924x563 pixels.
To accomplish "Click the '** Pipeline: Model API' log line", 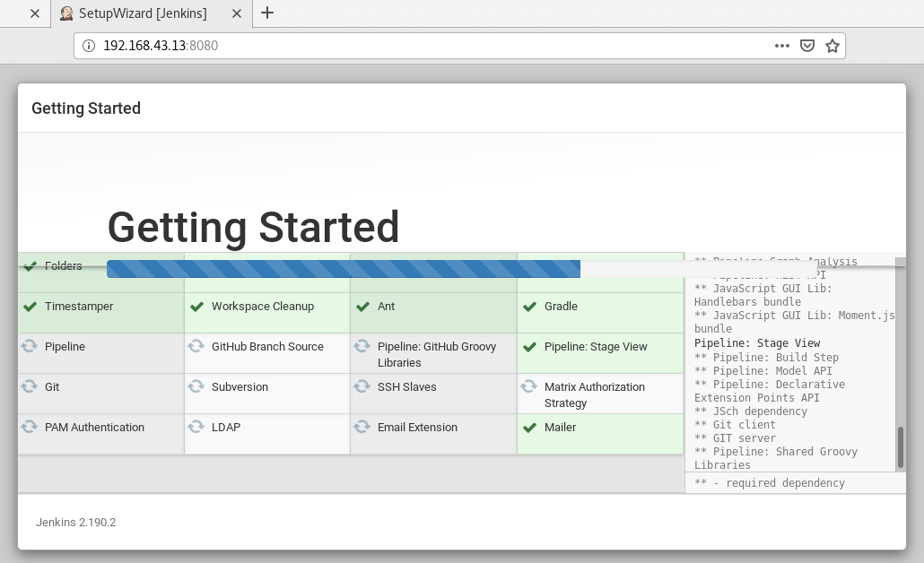I will tap(763, 371).
